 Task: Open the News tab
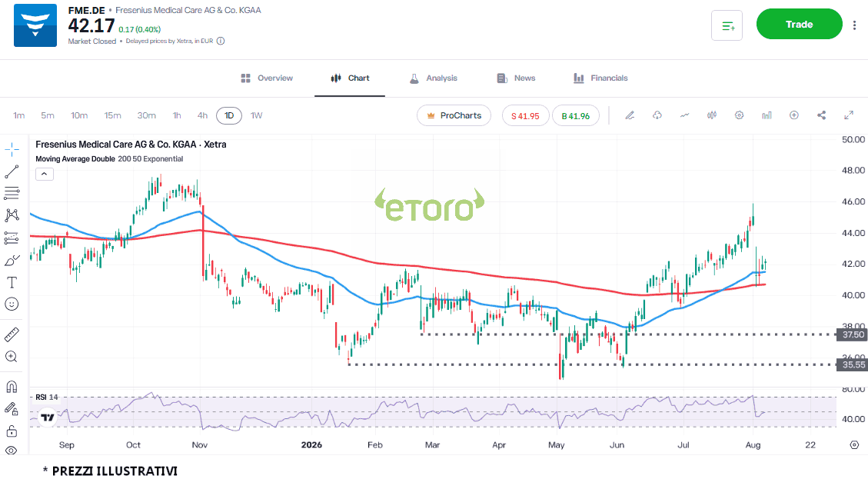click(x=516, y=78)
